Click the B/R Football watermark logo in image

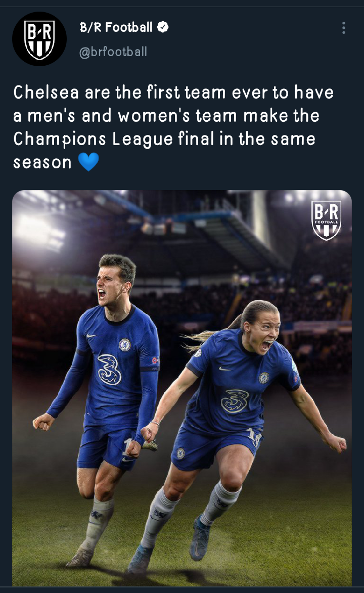(326, 220)
